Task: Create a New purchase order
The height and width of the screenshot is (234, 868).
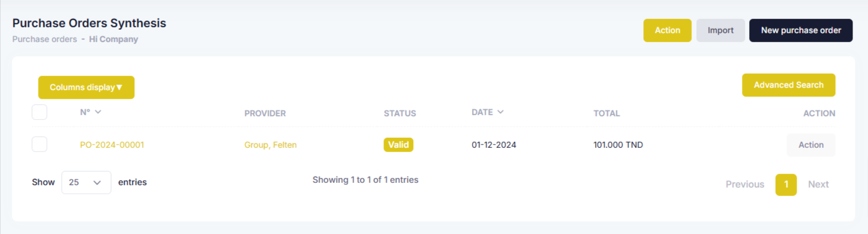Action: coord(801,30)
